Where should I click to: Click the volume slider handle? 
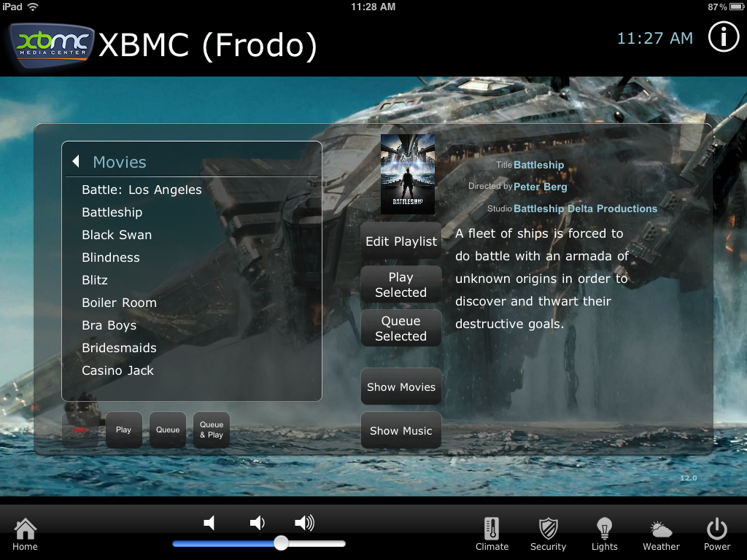coord(281,542)
